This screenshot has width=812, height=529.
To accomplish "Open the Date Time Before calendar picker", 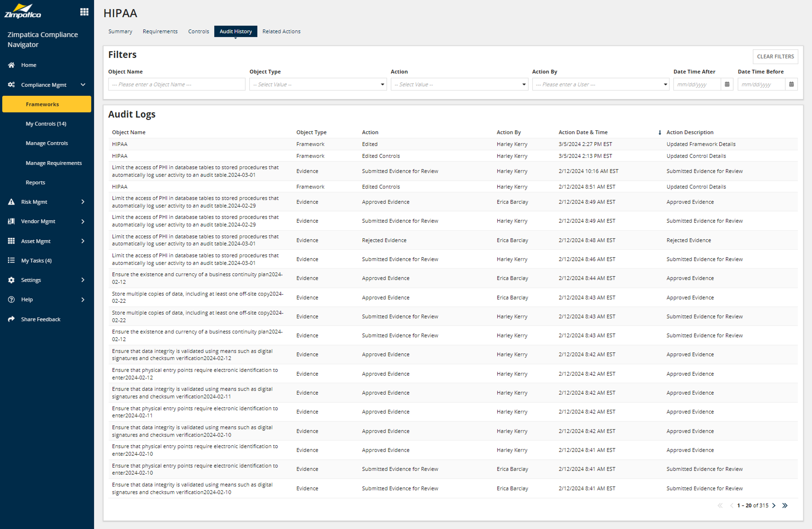I will pyautogui.click(x=791, y=84).
